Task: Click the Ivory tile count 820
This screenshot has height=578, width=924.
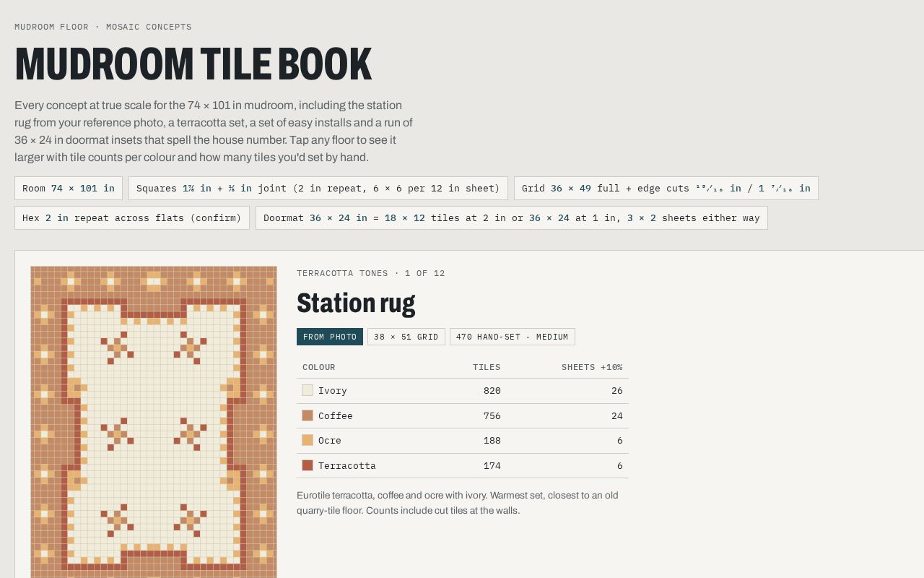Action: [x=492, y=390]
